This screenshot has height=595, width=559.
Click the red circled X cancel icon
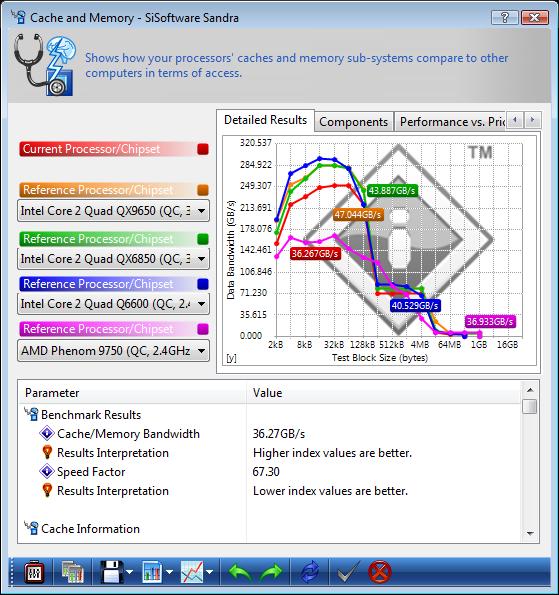[379, 572]
